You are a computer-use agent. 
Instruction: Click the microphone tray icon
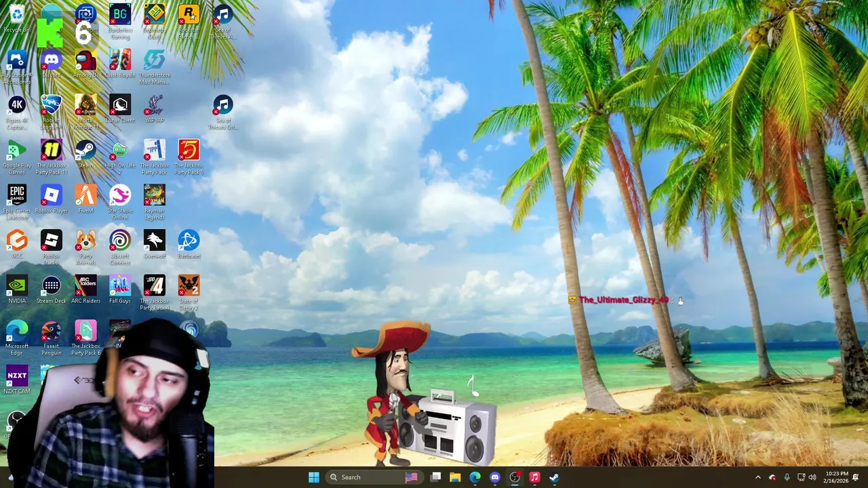[x=787, y=477]
